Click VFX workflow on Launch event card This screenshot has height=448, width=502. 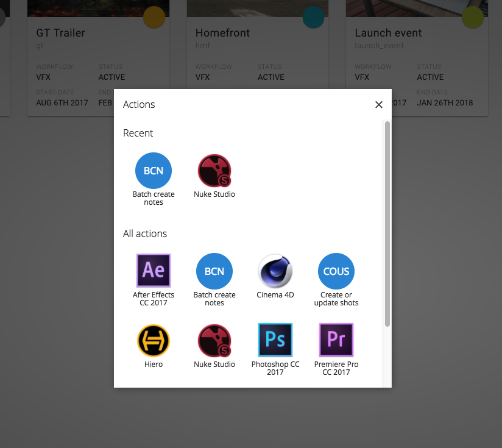pyautogui.click(x=362, y=77)
